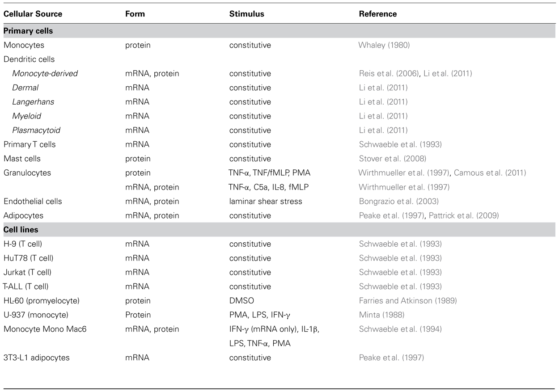559x392 pixels.
Task: Click the Plasmacytoid subtype label
Action: [36, 131]
